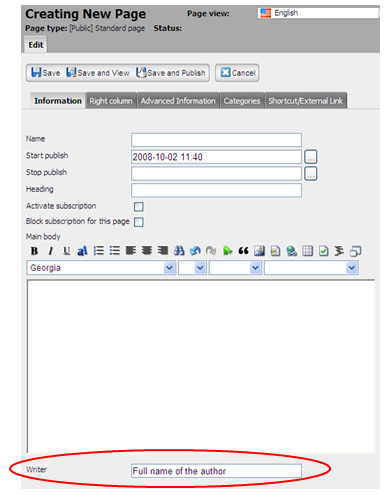Screen dimensions: 388x499
Task: Toggle italic formatting in editor toolbar
Action: click(50, 251)
